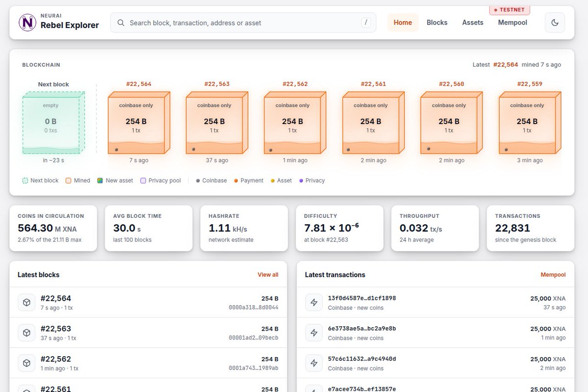The image size is (588, 392).
Task: Click the cube icon for block #22,562 row
Action: pos(27,363)
